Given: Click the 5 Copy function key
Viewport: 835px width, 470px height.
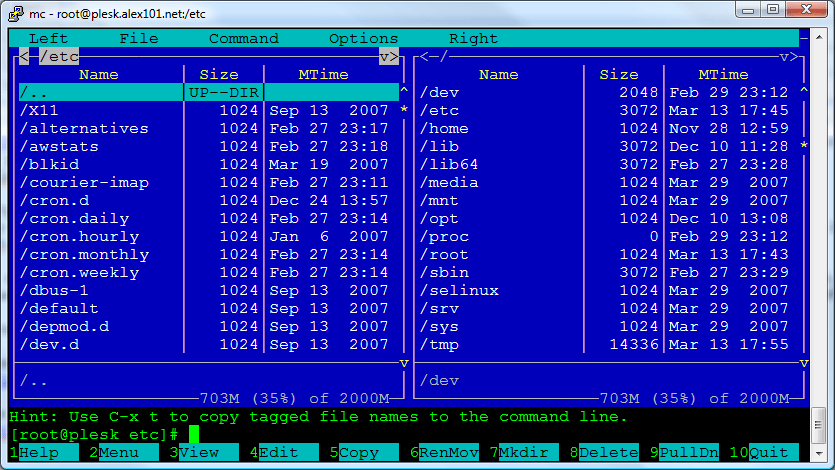Looking at the screenshot, I should pos(364,452).
